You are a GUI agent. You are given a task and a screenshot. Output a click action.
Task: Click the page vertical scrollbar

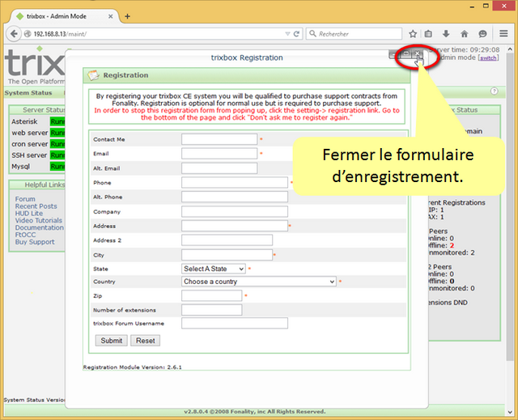coord(510,208)
